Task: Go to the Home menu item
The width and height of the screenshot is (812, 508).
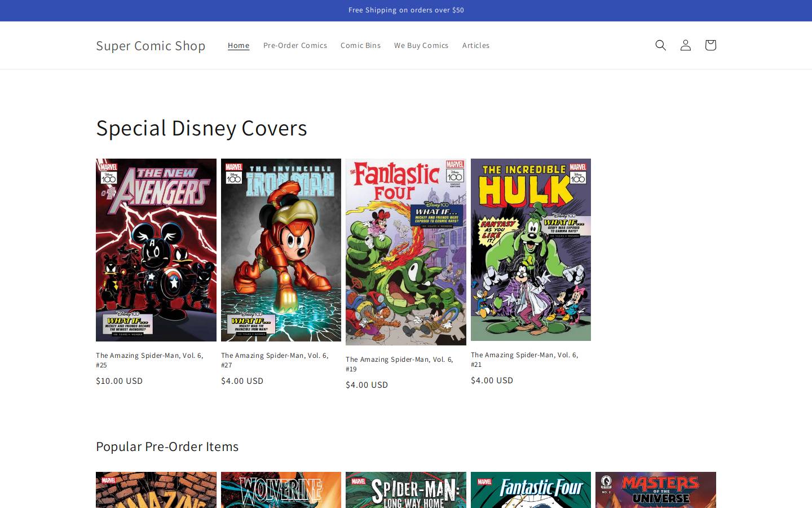Action: (239, 45)
